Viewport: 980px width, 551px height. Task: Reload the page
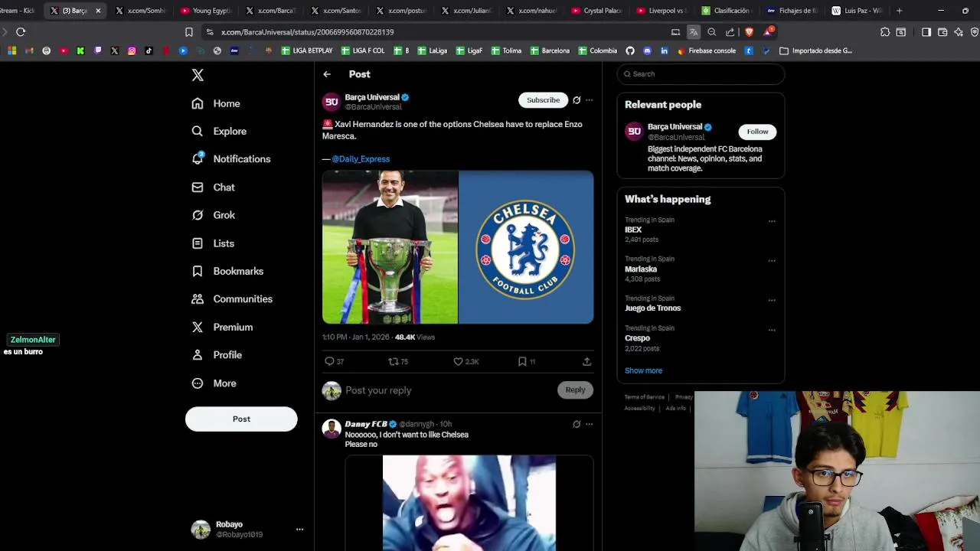click(21, 32)
